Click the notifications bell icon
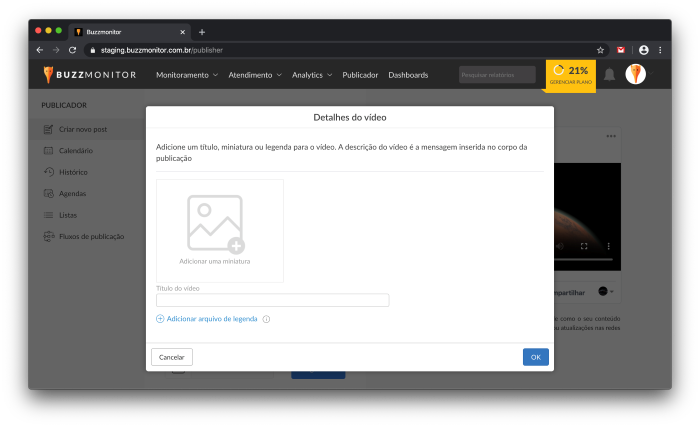 [x=609, y=75]
